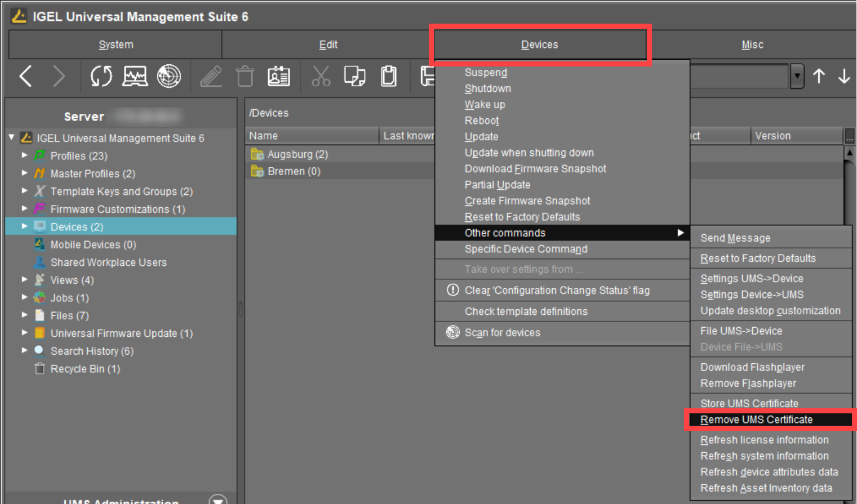Expand the Profiles tree node
Viewport: 857px width, 504px height.
(x=25, y=155)
